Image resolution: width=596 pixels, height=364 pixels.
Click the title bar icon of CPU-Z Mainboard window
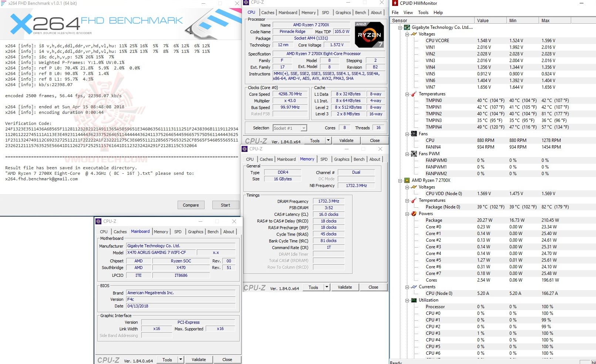click(x=98, y=221)
